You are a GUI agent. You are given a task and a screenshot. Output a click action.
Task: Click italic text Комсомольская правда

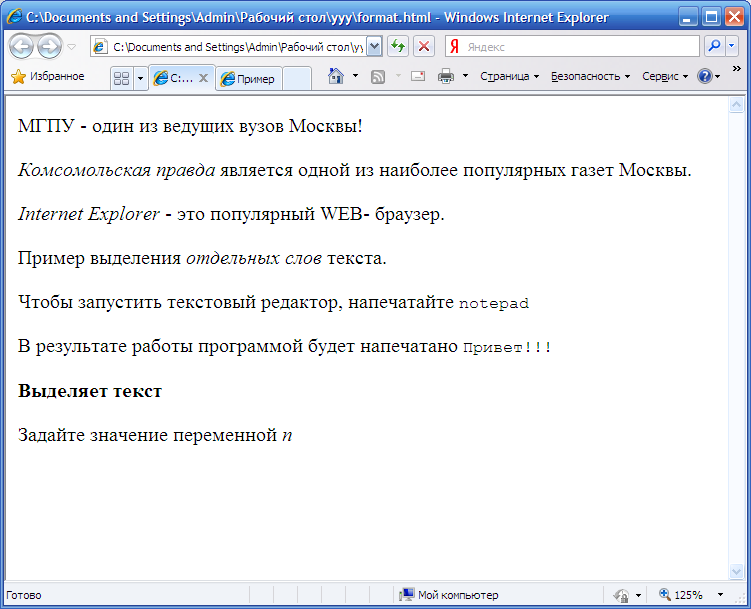(116, 170)
